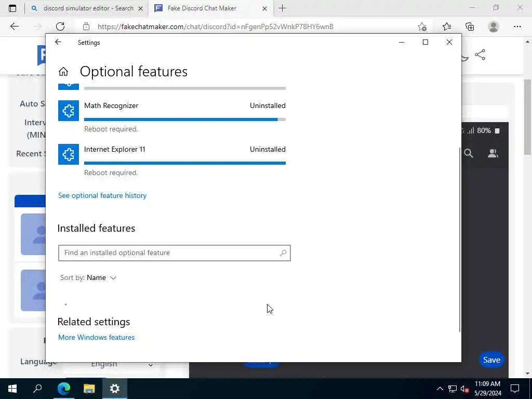This screenshot has width=532, height=399.
Task: Open the Windows Start menu
Action: coord(12,389)
